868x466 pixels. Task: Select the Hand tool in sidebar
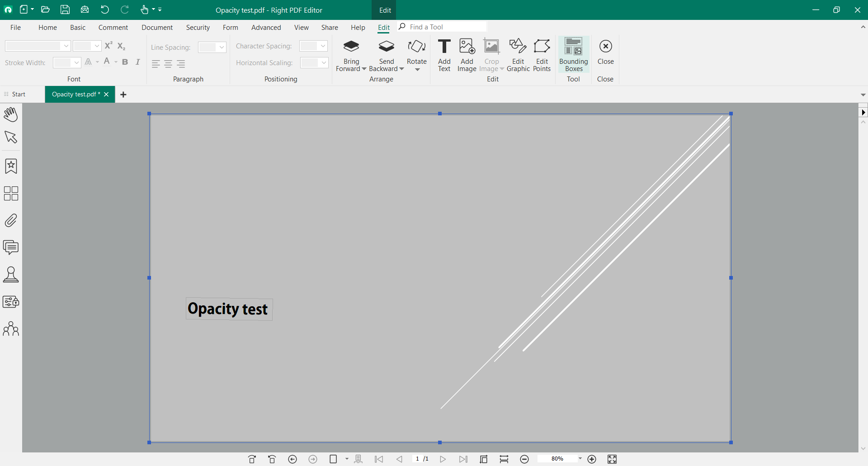pos(11,114)
